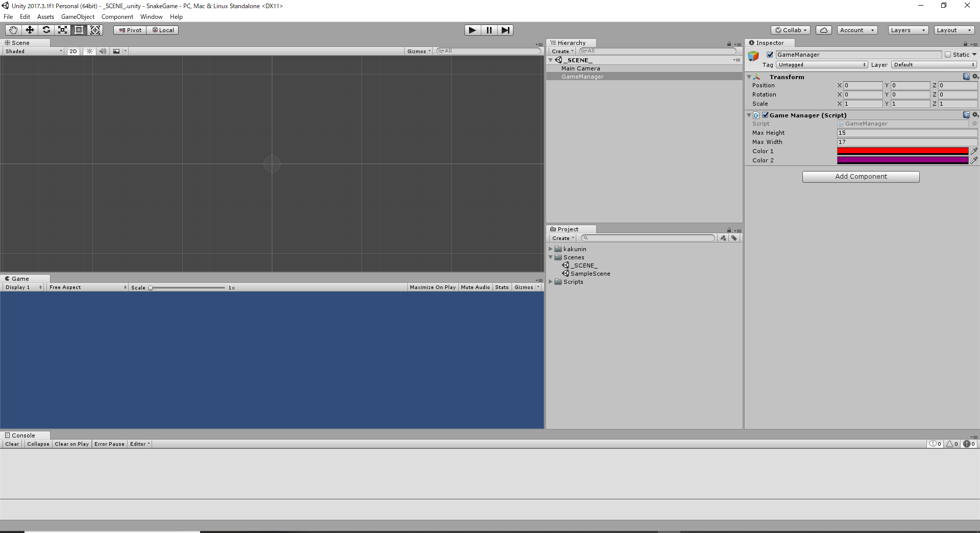Toggle scene lighting sun icon

pyautogui.click(x=89, y=51)
